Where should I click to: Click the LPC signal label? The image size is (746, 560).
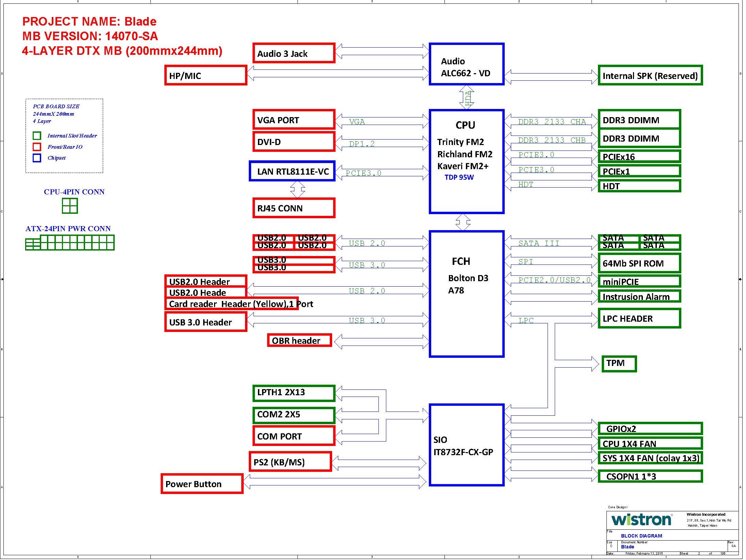[x=526, y=320]
